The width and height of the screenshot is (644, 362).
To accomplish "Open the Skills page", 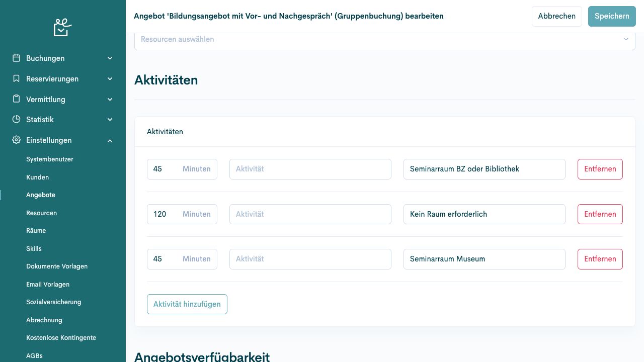I will coord(34,249).
